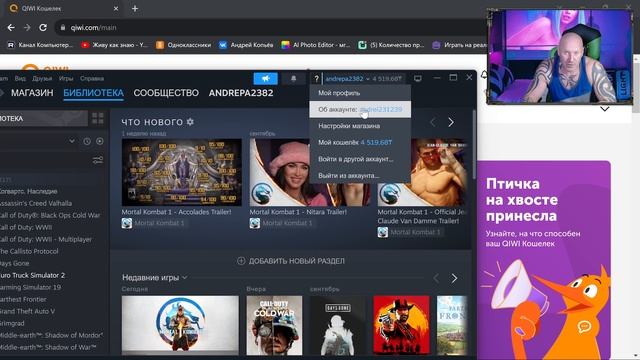The height and width of the screenshot is (360, 640).
Task: Show next What's New items arrow
Action: click(451, 122)
